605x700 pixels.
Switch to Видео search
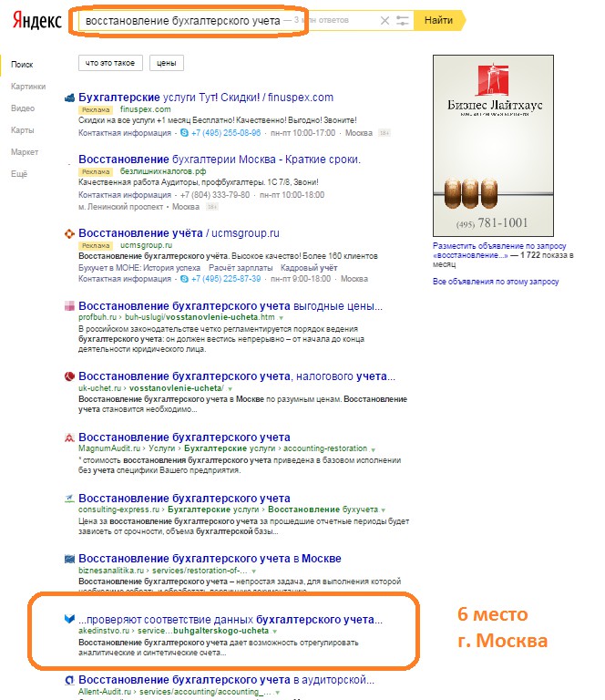tap(23, 108)
